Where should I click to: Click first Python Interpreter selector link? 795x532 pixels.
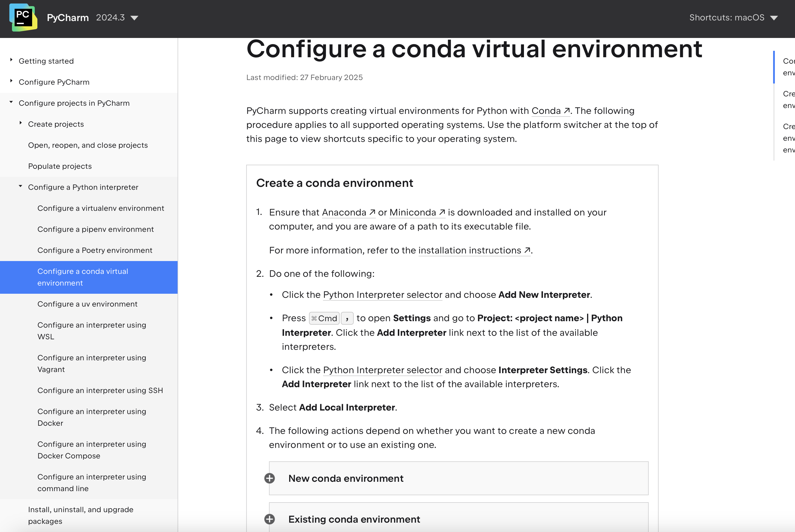tap(382, 295)
